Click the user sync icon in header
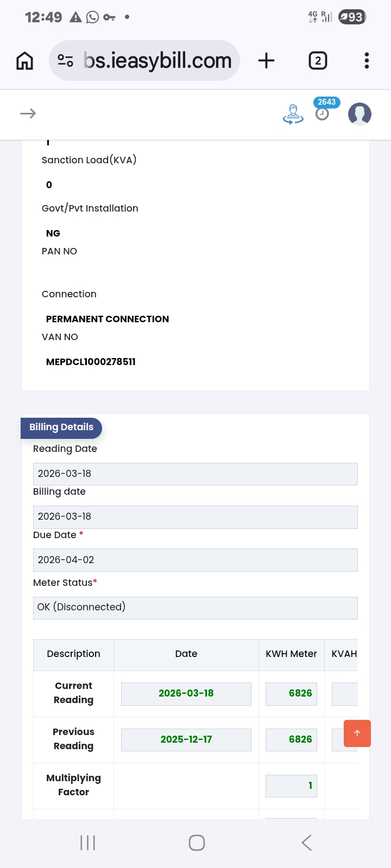The width and height of the screenshot is (391, 868). tap(293, 114)
